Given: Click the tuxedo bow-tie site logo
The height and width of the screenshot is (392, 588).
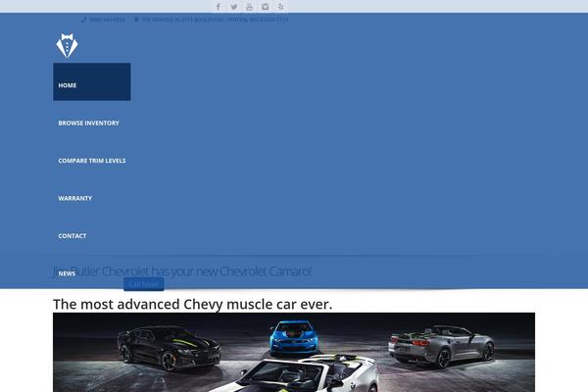Looking at the screenshot, I should click(67, 46).
